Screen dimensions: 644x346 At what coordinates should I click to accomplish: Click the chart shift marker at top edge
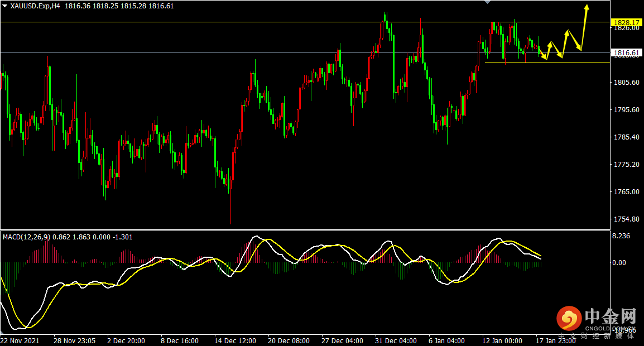pyautogui.click(x=488, y=2)
